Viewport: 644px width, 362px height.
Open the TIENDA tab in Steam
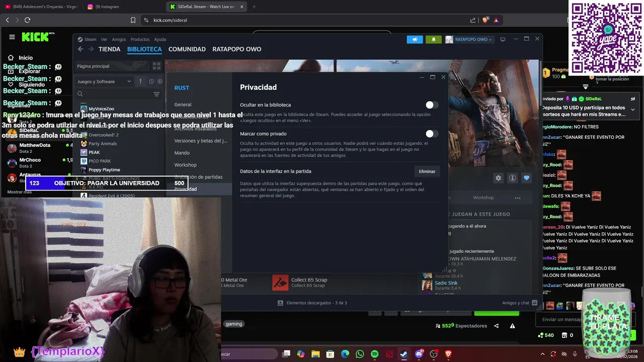click(109, 49)
